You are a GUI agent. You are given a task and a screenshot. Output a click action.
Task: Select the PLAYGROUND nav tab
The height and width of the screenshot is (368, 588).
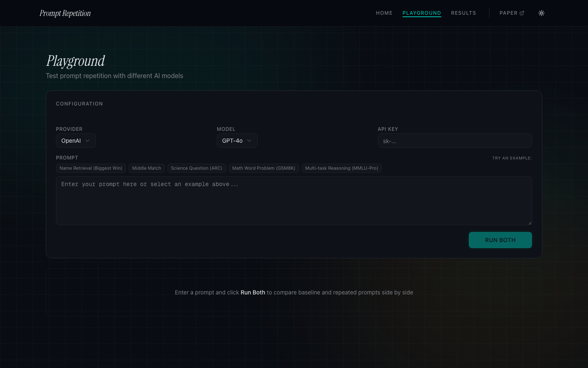pyautogui.click(x=421, y=13)
